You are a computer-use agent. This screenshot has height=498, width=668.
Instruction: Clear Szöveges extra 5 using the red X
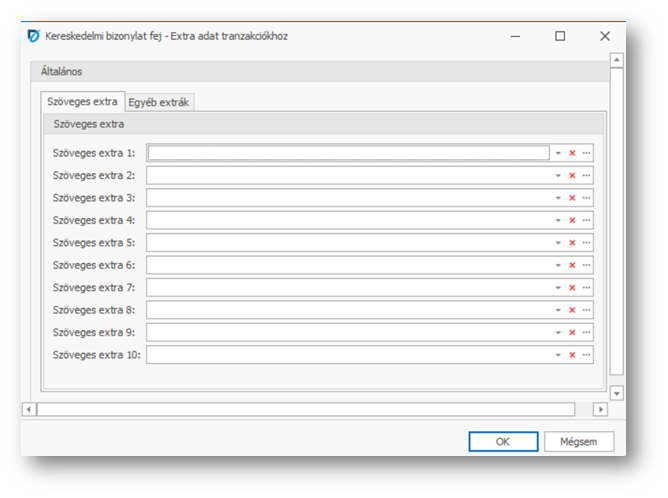[572, 243]
